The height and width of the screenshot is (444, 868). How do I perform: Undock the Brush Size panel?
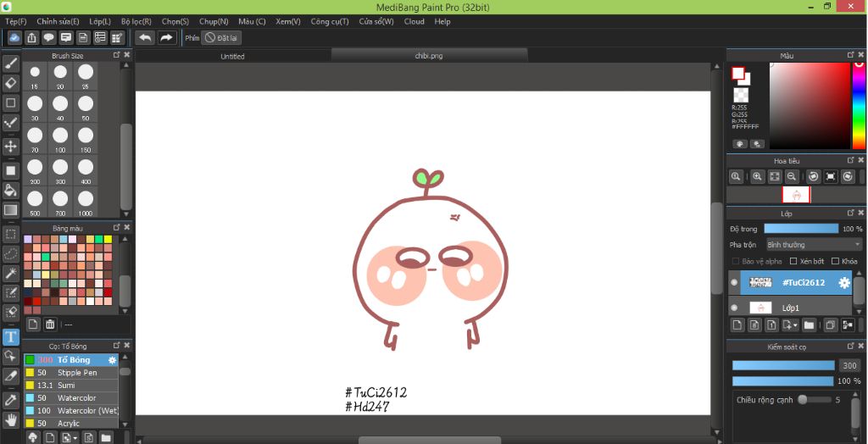tap(116, 55)
